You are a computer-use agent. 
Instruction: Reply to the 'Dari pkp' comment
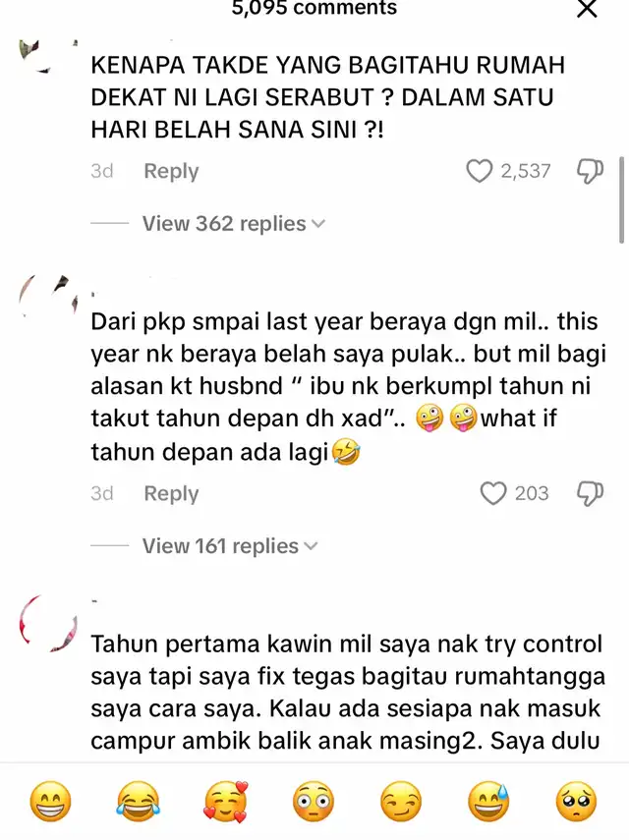click(171, 493)
